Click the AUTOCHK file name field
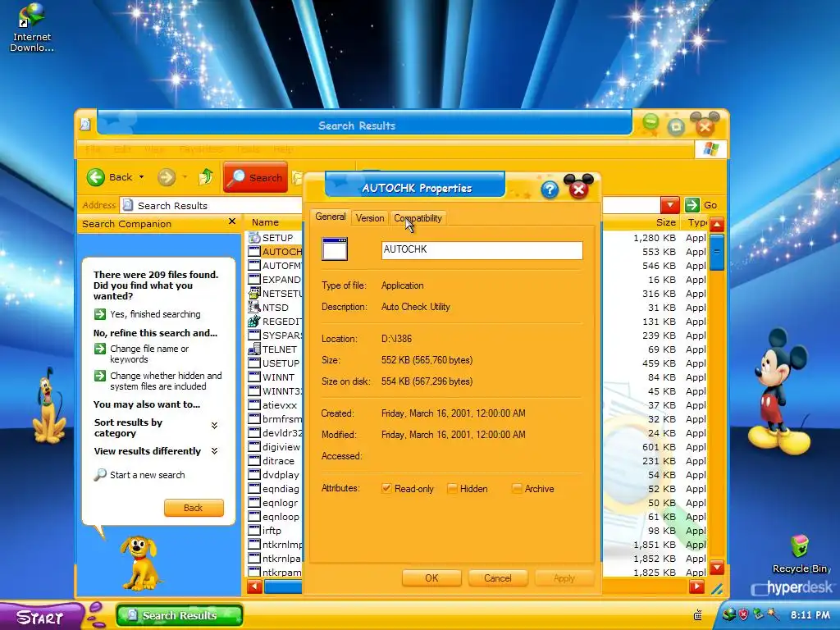840x630 pixels. coord(482,250)
